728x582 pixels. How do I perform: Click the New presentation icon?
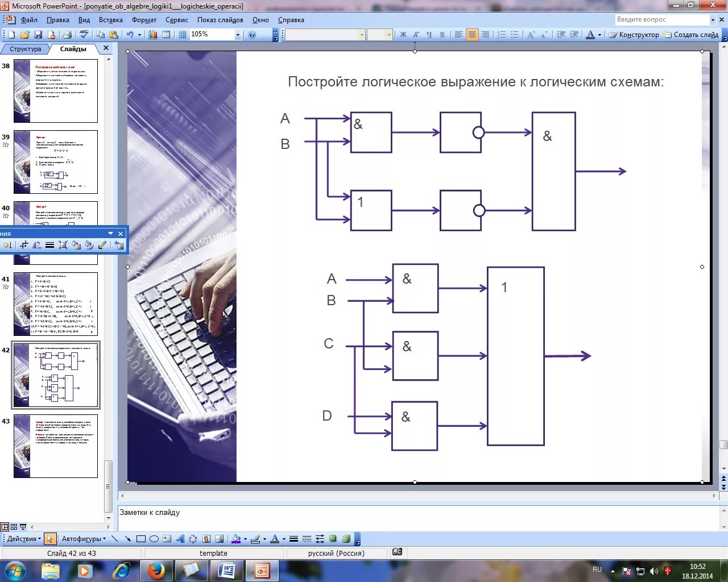(x=11, y=35)
